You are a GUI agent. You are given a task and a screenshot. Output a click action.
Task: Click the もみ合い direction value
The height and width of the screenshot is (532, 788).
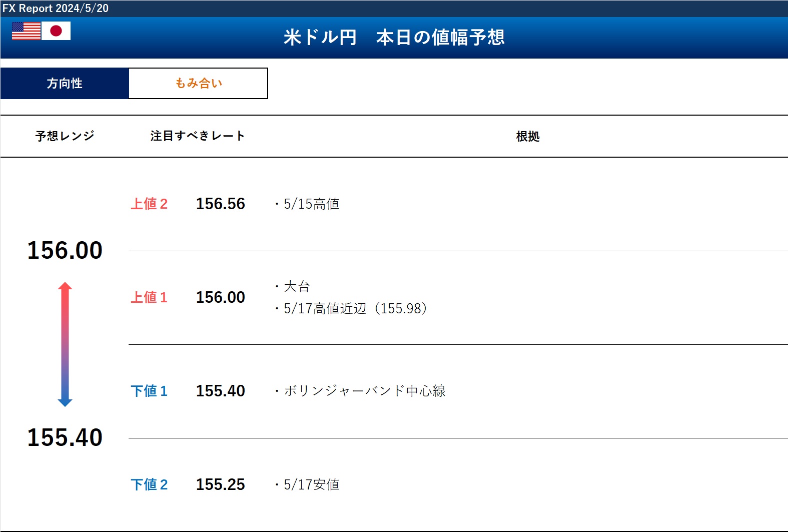(199, 84)
